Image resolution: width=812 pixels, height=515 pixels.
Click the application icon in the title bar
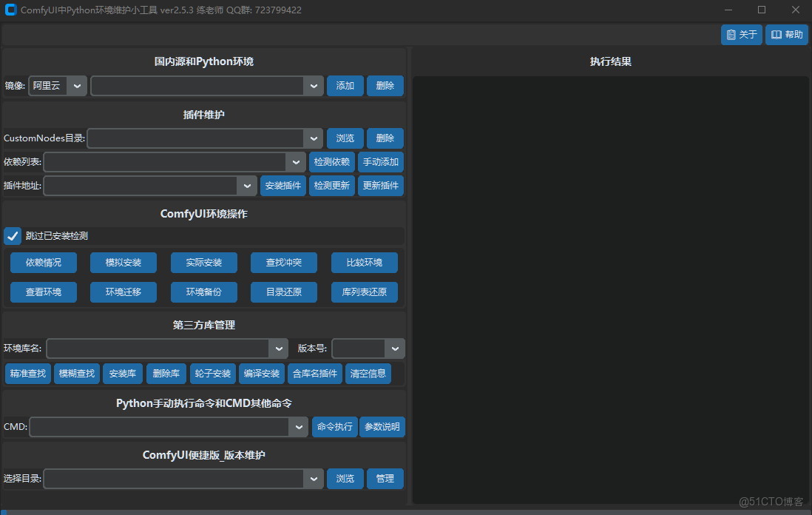point(10,10)
